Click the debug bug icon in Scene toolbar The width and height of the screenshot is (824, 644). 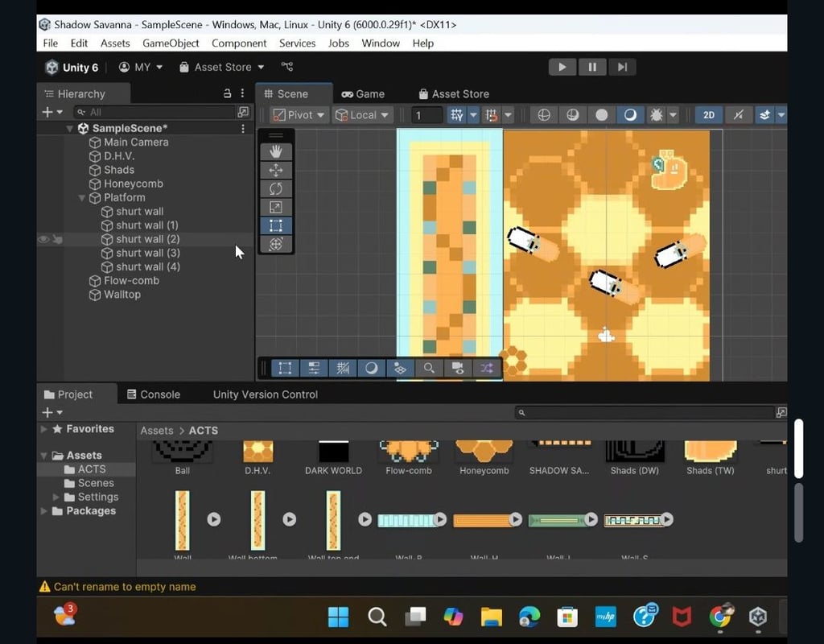(x=657, y=115)
